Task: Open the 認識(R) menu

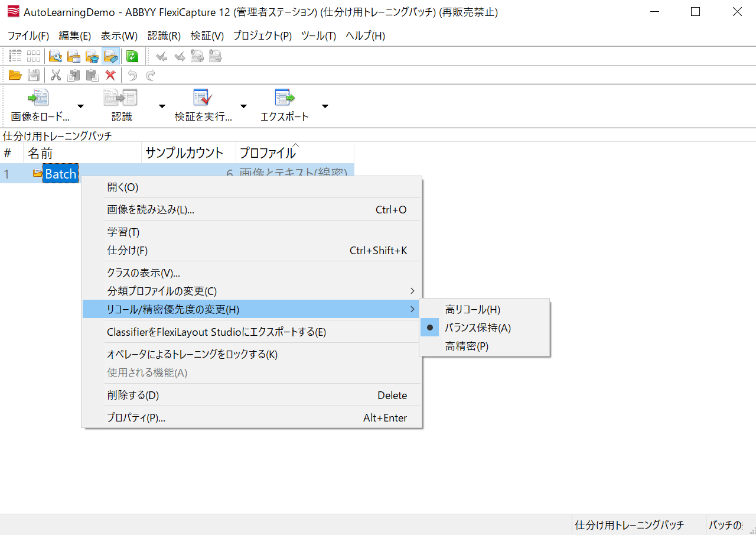Action: (164, 35)
